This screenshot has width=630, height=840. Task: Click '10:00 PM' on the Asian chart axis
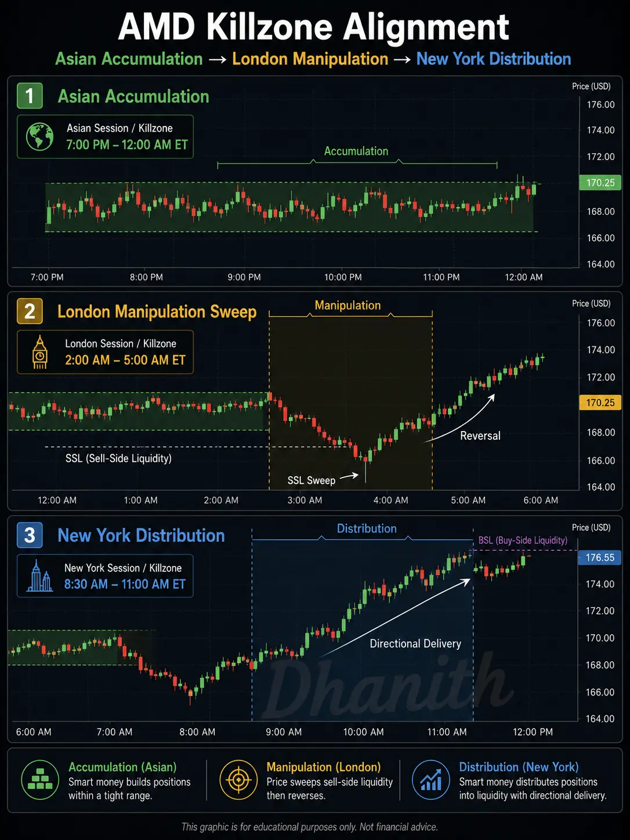pos(343,277)
